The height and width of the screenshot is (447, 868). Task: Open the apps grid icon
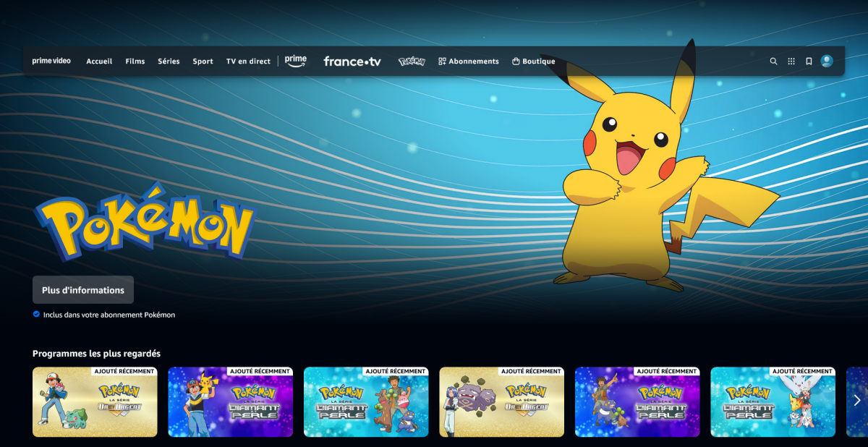[x=791, y=61]
